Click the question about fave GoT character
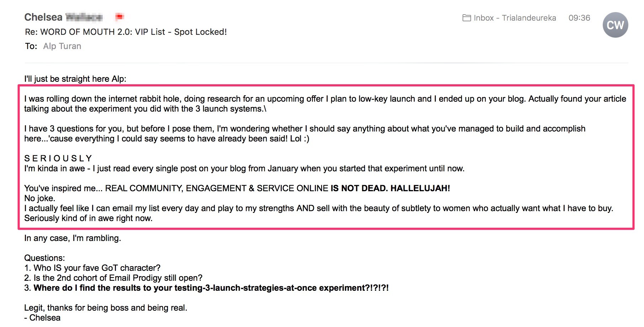This screenshot has height=327, width=644. tap(93, 268)
